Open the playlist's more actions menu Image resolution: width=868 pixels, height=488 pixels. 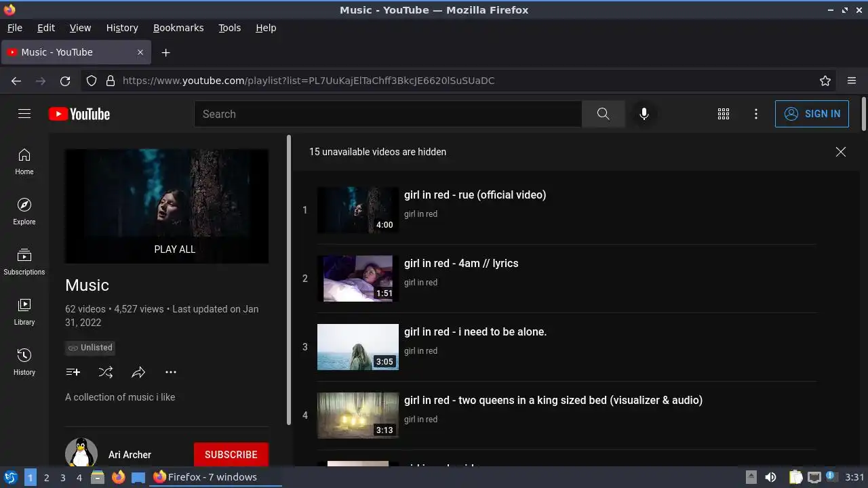[171, 372]
